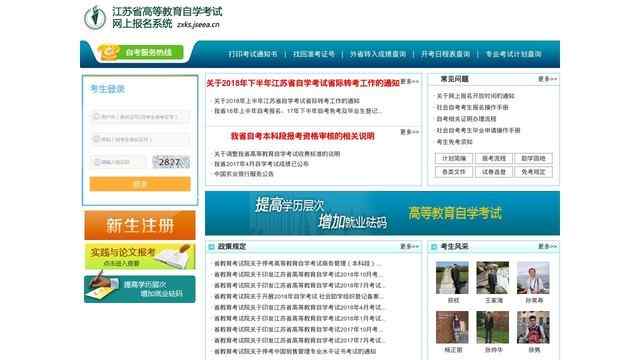Refresh the captcha image showing 2827
The image size is (640, 360).
171,162
